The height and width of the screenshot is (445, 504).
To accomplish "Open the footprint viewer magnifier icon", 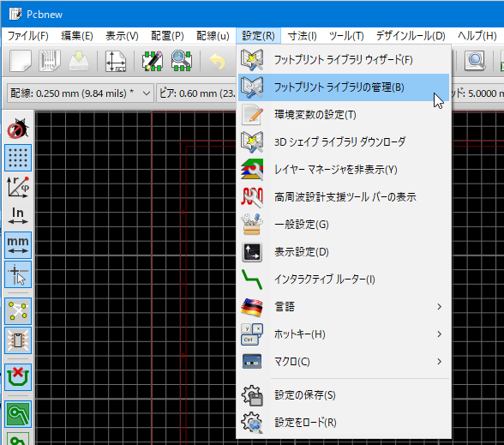I will pyautogui.click(x=182, y=60).
